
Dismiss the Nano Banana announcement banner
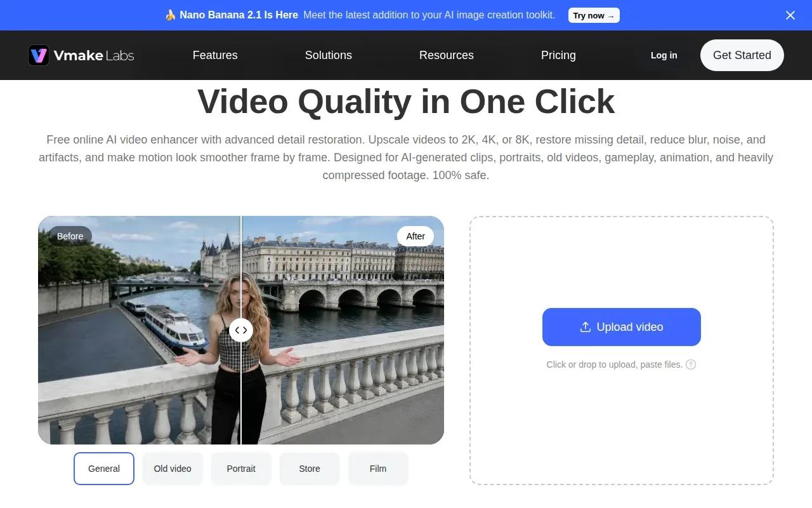point(790,15)
